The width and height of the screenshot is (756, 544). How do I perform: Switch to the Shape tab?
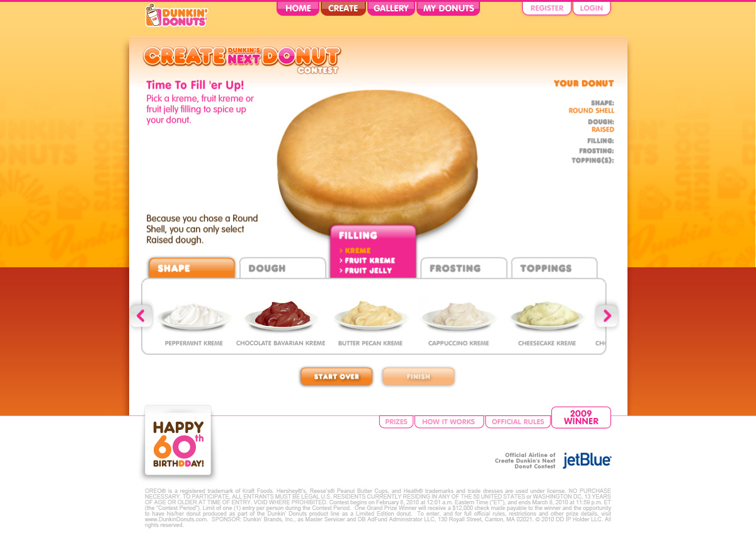[192, 268]
